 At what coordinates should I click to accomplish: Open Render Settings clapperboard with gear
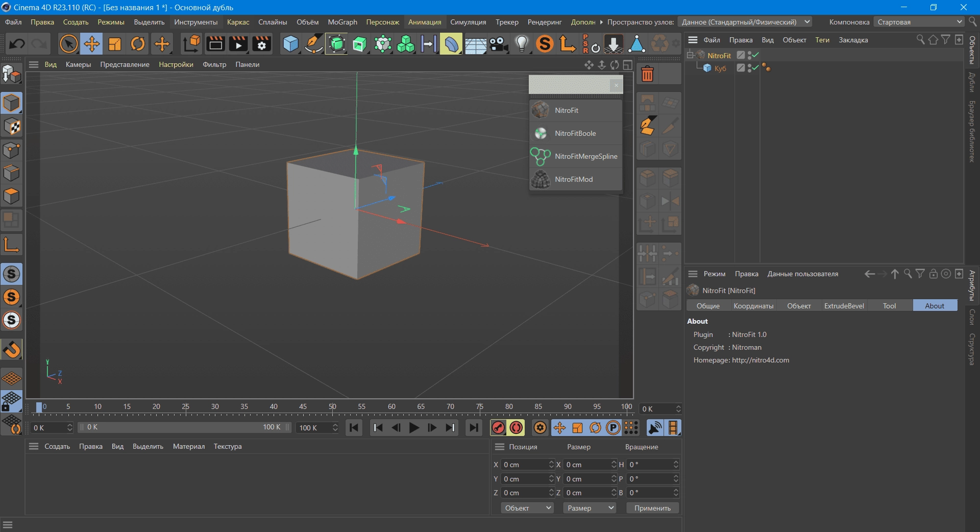pyautogui.click(x=261, y=44)
